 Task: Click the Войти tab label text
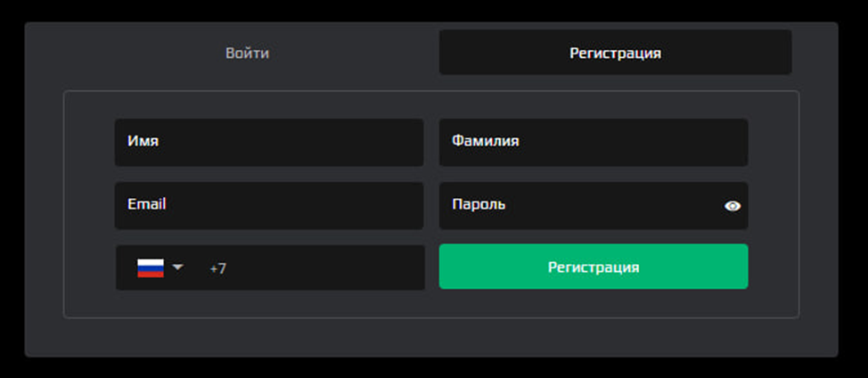point(247,53)
